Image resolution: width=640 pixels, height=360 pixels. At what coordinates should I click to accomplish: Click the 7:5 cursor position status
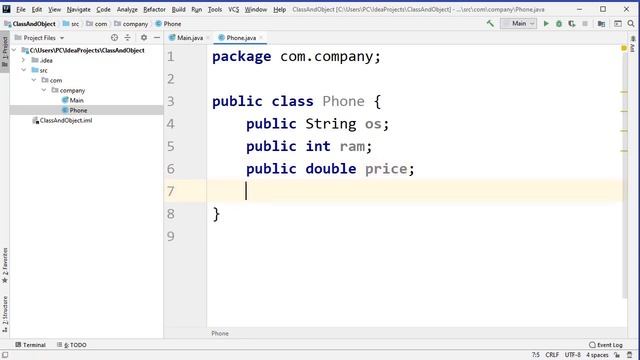(536, 355)
